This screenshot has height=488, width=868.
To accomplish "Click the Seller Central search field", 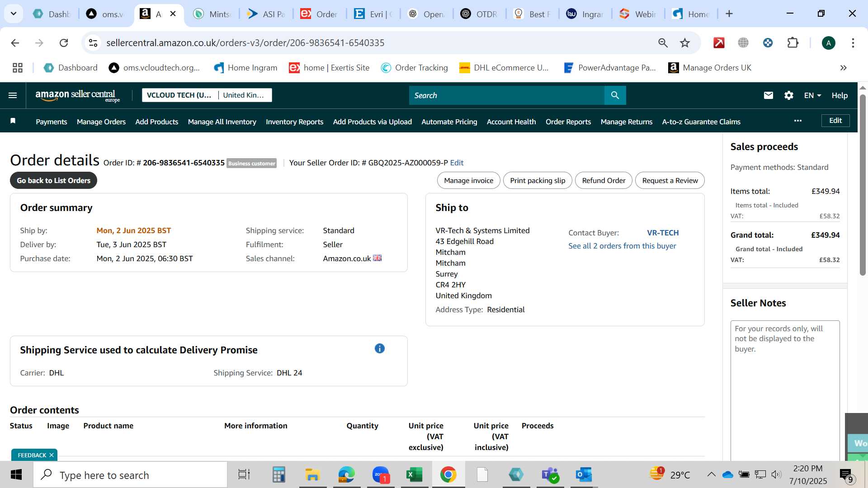I will [x=506, y=95].
